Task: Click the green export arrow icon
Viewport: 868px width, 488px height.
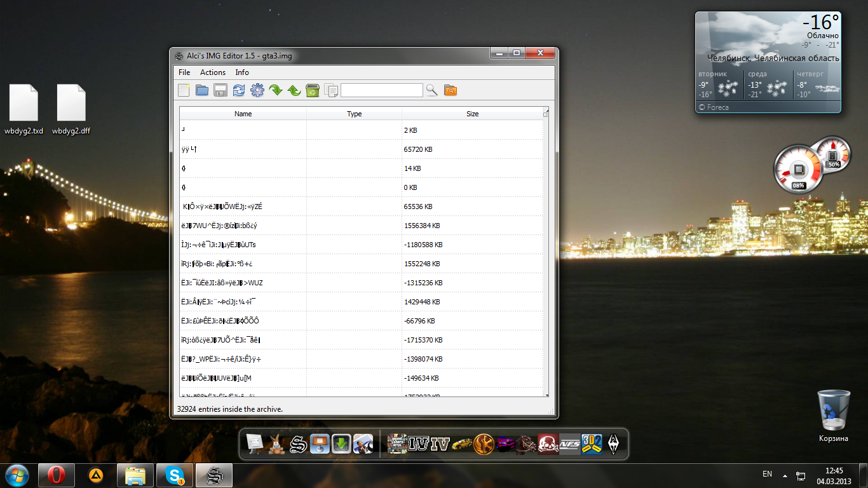Action: pyautogui.click(x=294, y=90)
